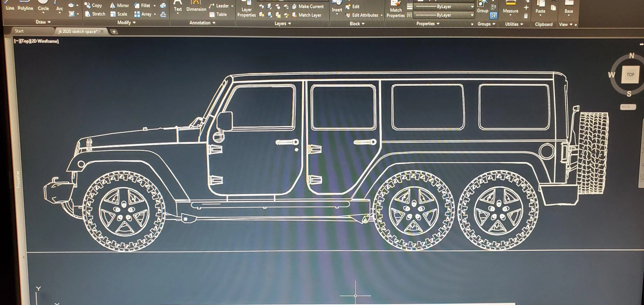Expand the Properties panel
644x305 pixels.
point(428,24)
